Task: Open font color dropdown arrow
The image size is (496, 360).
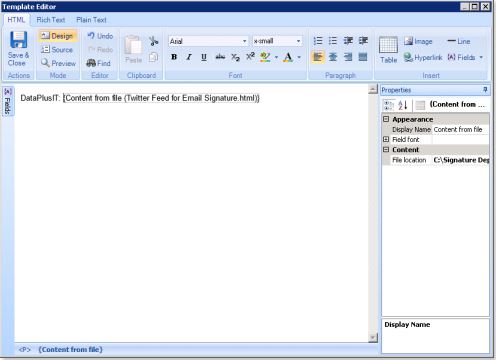Action: pos(299,57)
